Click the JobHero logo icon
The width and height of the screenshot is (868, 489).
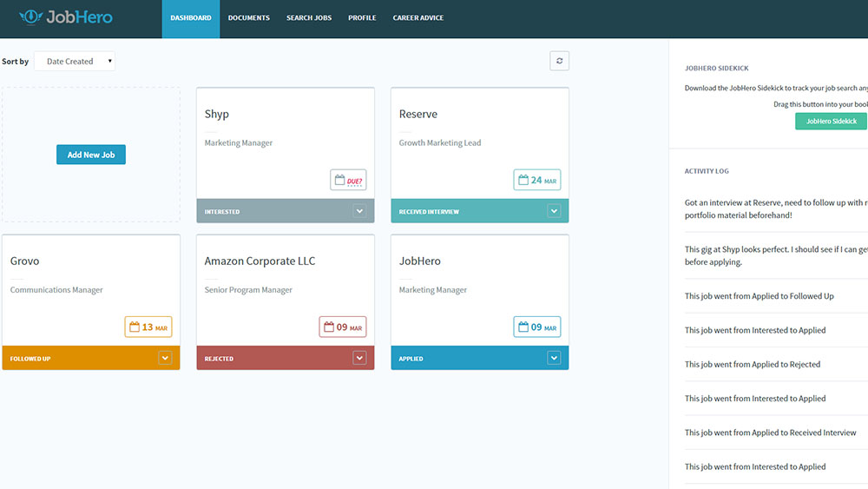[x=31, y=17]
